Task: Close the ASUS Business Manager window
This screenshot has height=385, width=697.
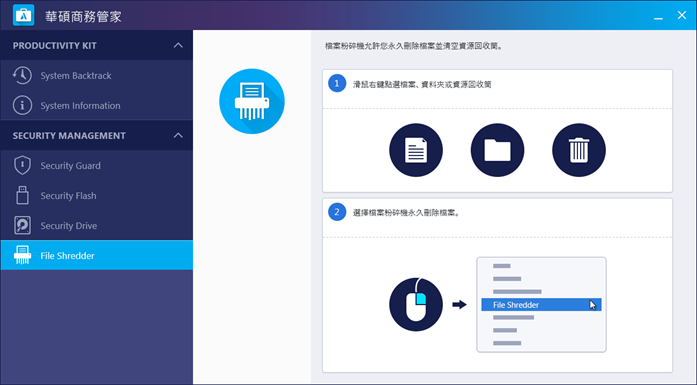Action: 682,15
